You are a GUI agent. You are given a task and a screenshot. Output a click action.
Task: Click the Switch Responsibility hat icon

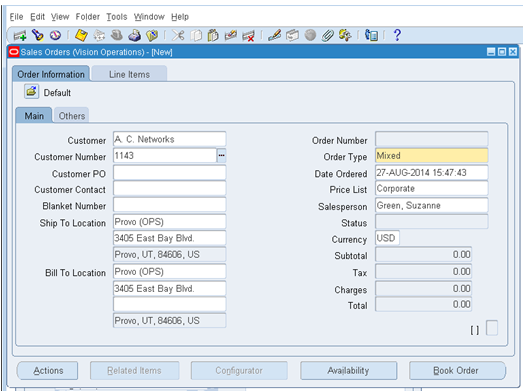click(x=116, y=35)
